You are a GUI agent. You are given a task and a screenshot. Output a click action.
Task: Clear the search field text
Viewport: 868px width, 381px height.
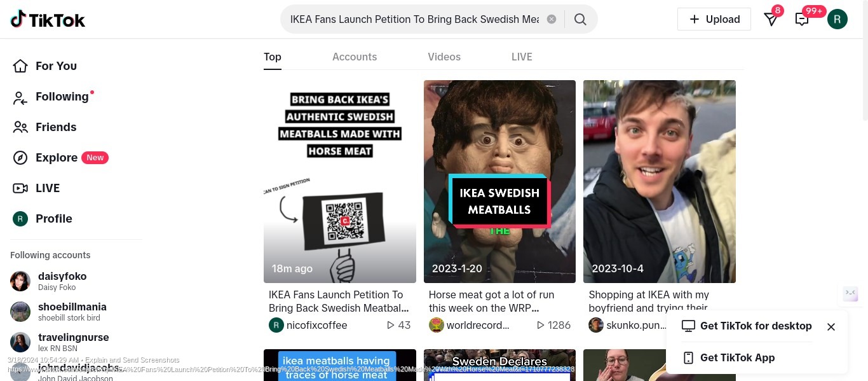[552, 19]
